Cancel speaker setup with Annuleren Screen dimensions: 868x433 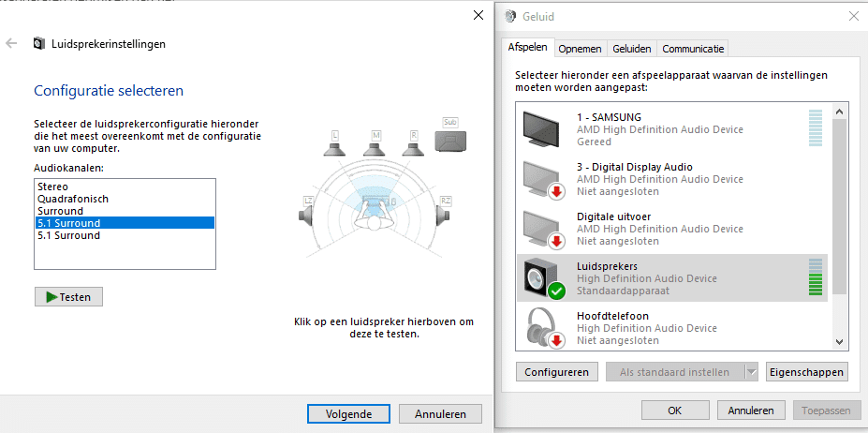click(441, 414)
